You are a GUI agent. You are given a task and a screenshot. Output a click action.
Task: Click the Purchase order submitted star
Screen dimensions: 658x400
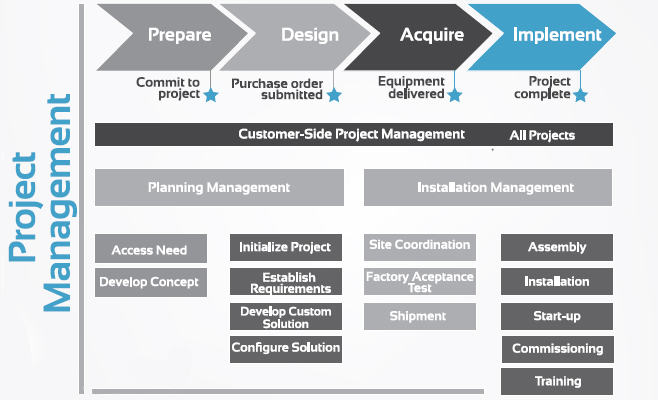(334, 95)
